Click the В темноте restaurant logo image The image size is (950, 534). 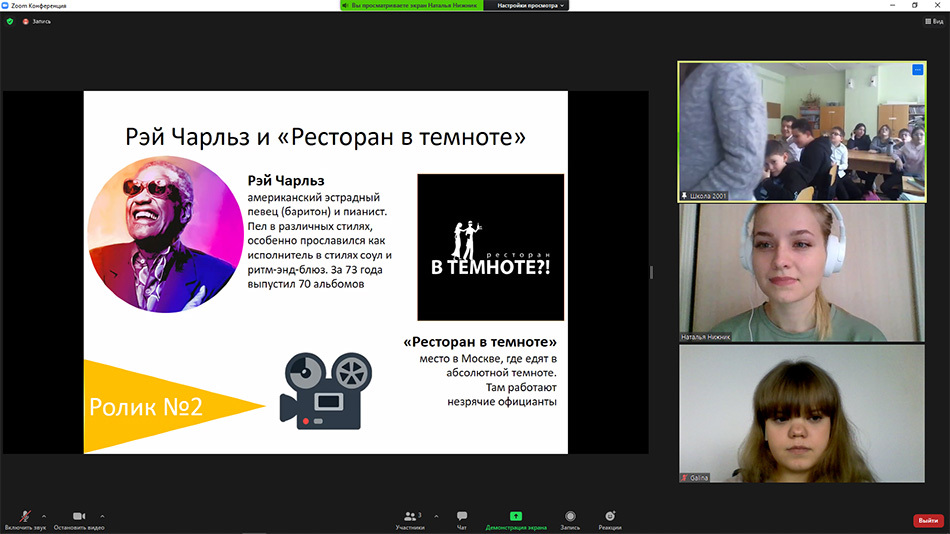491,247
